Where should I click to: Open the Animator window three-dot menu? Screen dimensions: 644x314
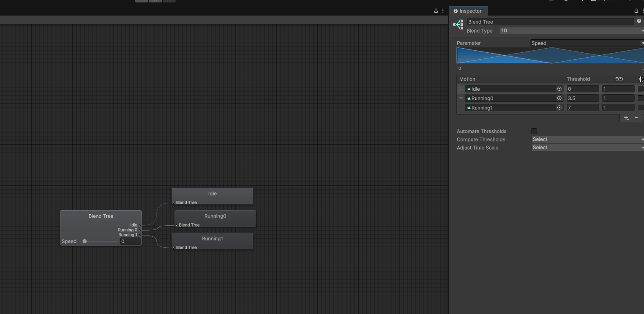pyautogui.click(x=443, y=11)
